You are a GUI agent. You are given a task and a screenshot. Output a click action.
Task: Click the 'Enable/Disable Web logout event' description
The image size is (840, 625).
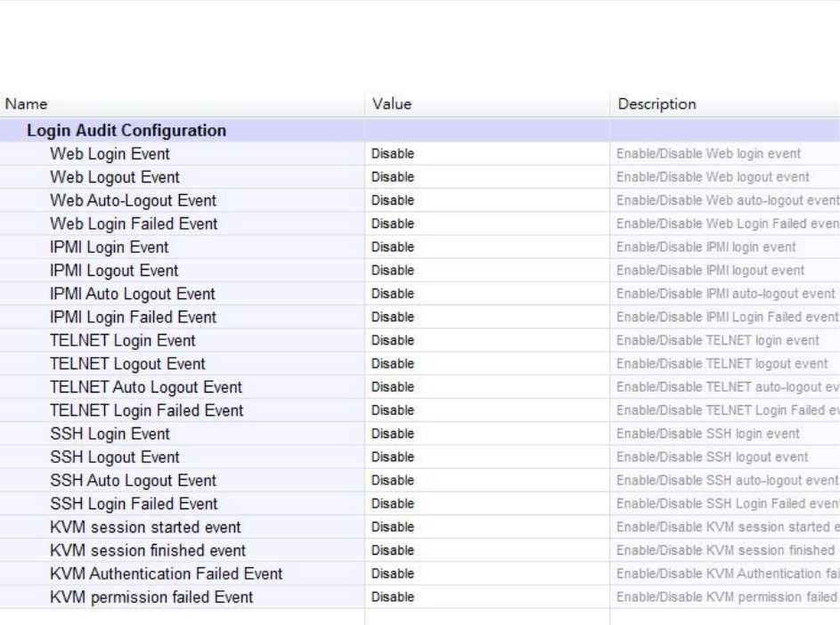713,177
